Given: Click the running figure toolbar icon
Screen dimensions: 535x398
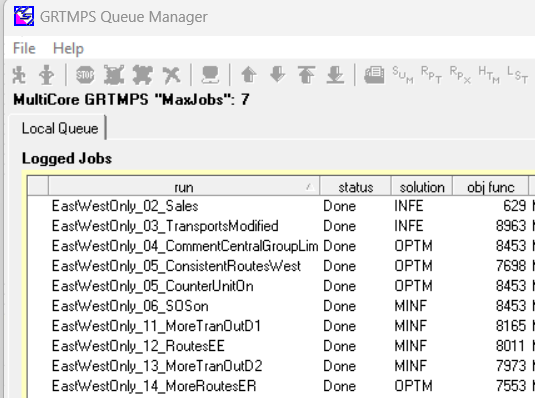Looking at the screenshot, I should click(x=19, y=75).
